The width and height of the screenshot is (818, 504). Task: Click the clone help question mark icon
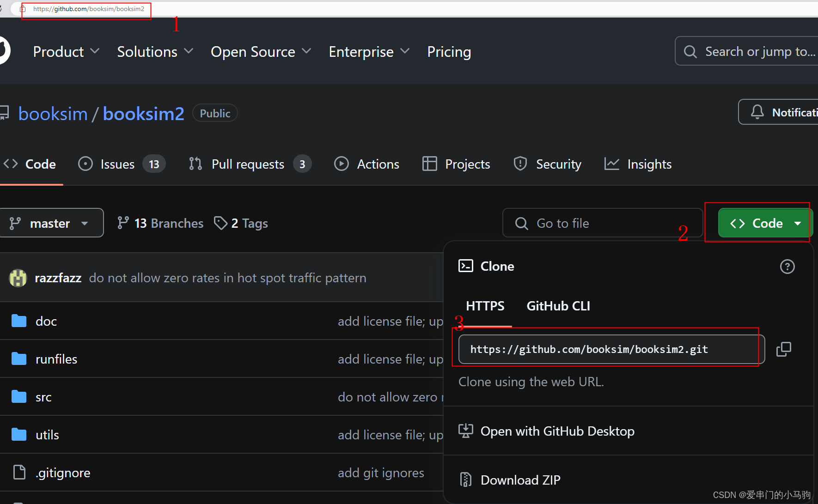[x=787, y=267]
